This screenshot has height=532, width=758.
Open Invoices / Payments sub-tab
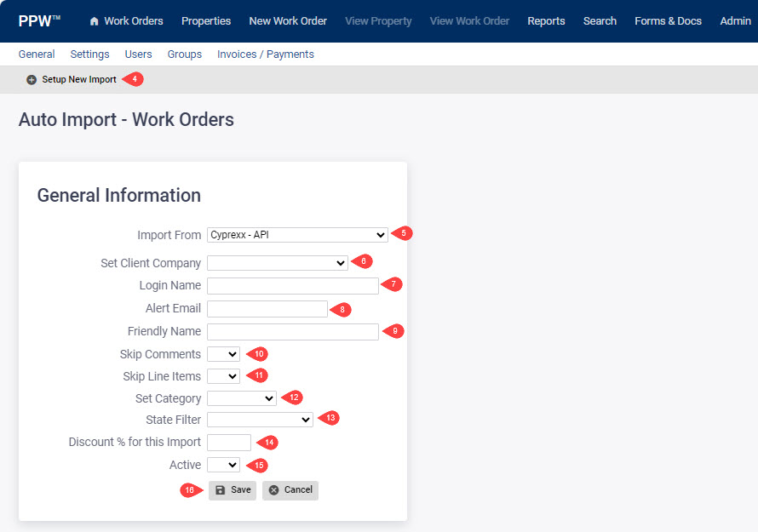(x=266, y=54)
